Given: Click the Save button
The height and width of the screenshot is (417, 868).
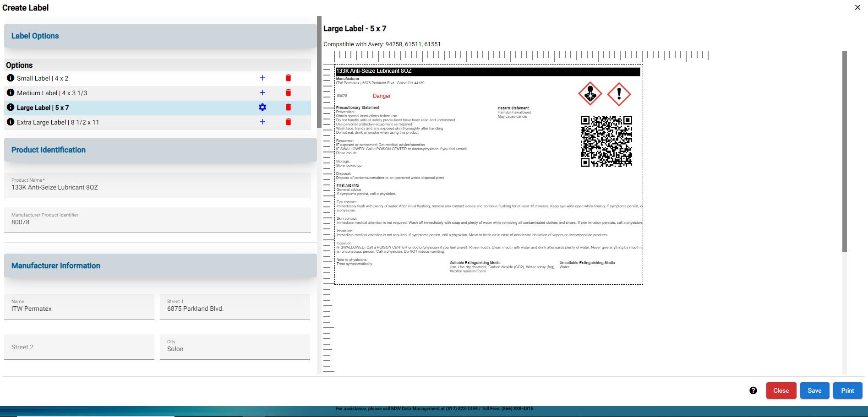Looking at the screenshot, I should click(814, 390).
